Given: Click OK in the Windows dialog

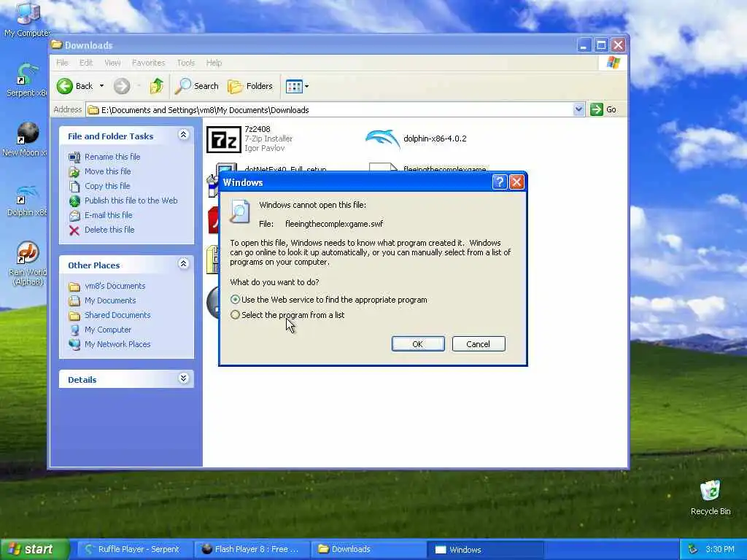Looking at the screenshot, I should click(x=418, y=344).
